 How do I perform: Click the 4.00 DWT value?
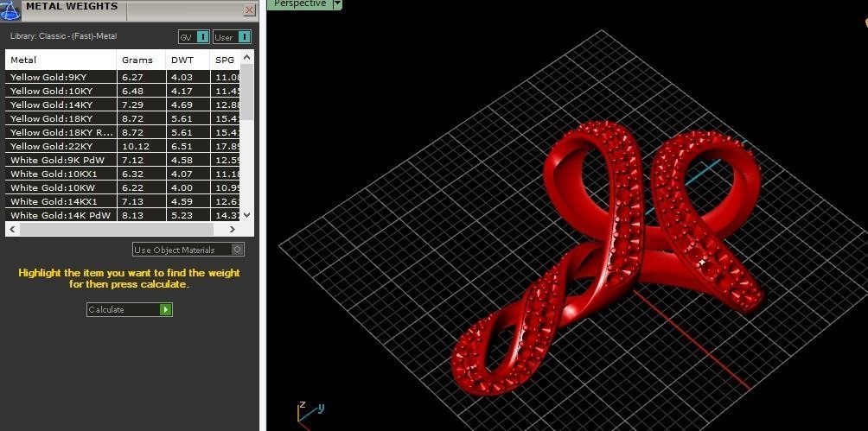181,188
